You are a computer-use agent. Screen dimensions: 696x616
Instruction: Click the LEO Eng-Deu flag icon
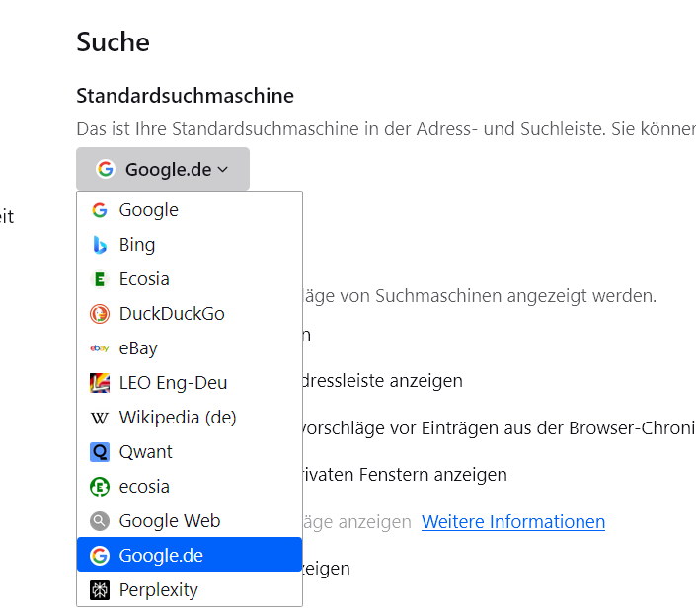[x=100, y=383]
